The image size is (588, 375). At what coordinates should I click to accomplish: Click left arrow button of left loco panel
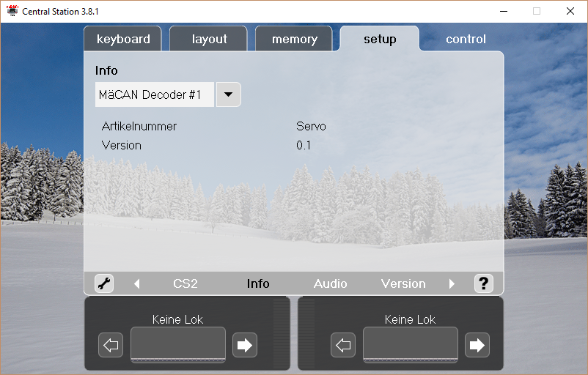(x=111, y=345)
